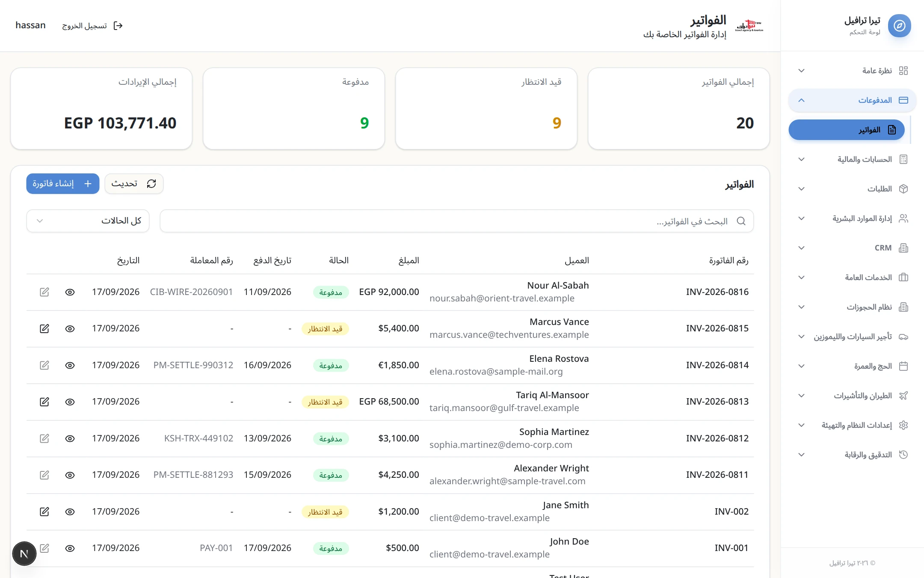This screenshot has width=924, height=578.
Task: Select الفواتير item in sidebar
Action: click(847, 130)
